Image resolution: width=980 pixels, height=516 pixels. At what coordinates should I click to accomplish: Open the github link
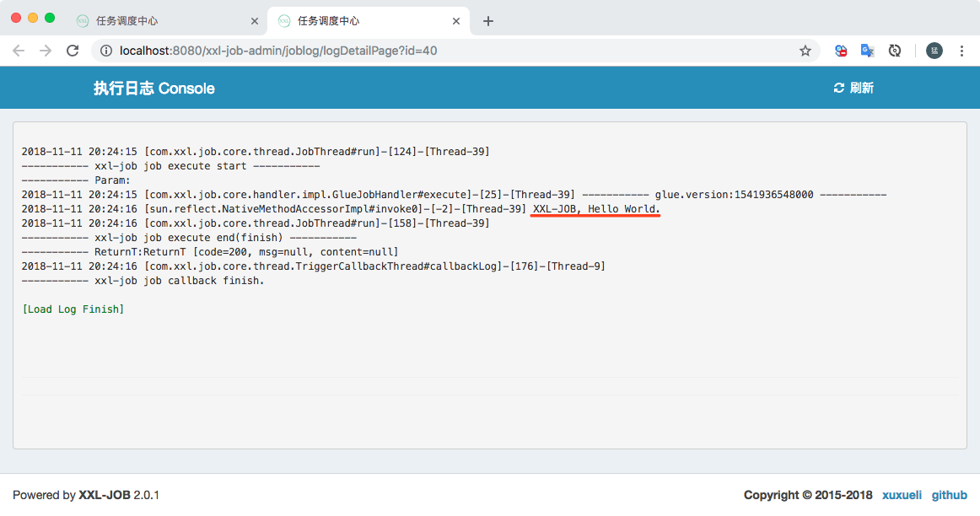pos(950,495)
